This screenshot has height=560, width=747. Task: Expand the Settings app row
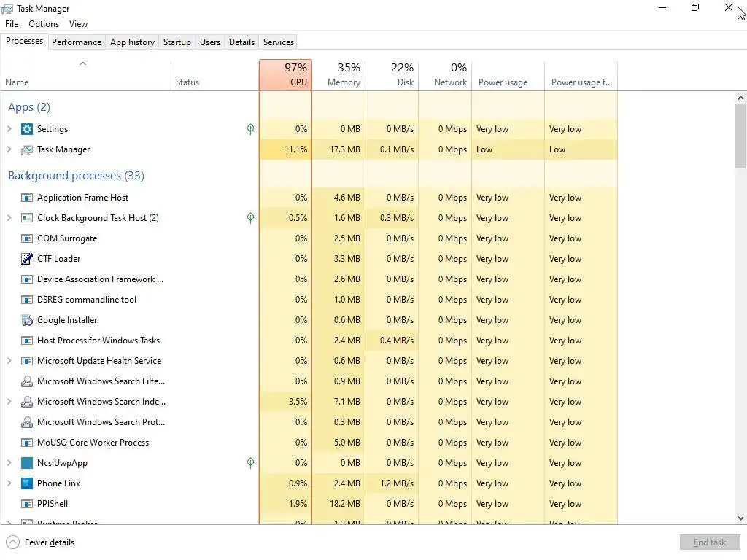[x=9, y=129]
